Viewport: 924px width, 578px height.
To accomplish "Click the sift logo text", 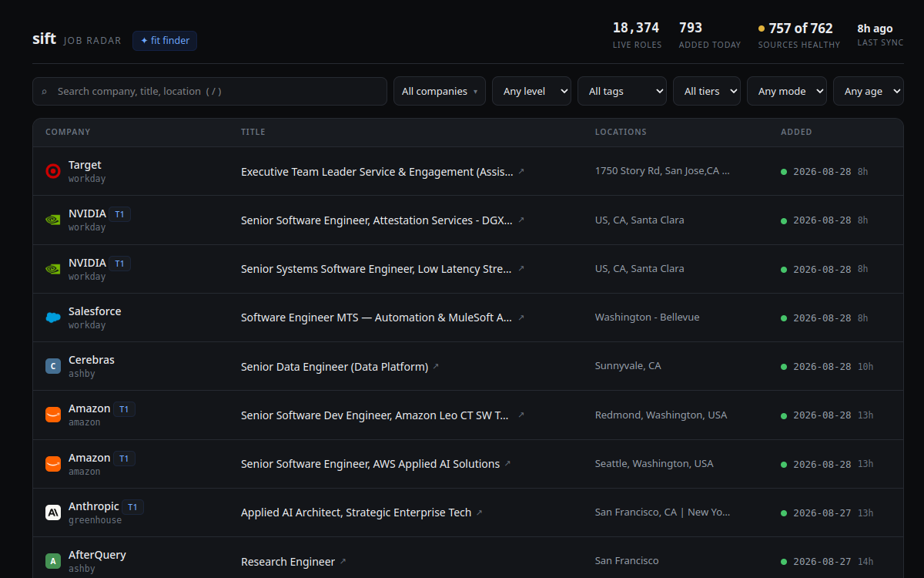I will [44, 39].
